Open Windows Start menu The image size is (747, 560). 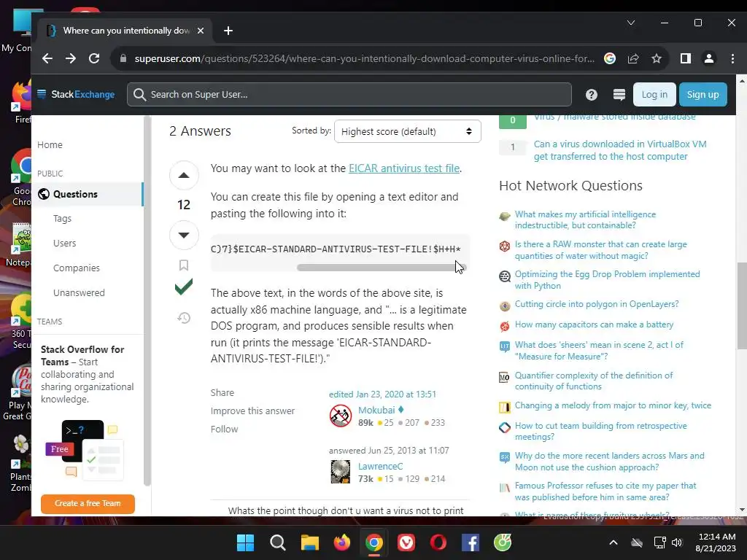coord(245,542)
